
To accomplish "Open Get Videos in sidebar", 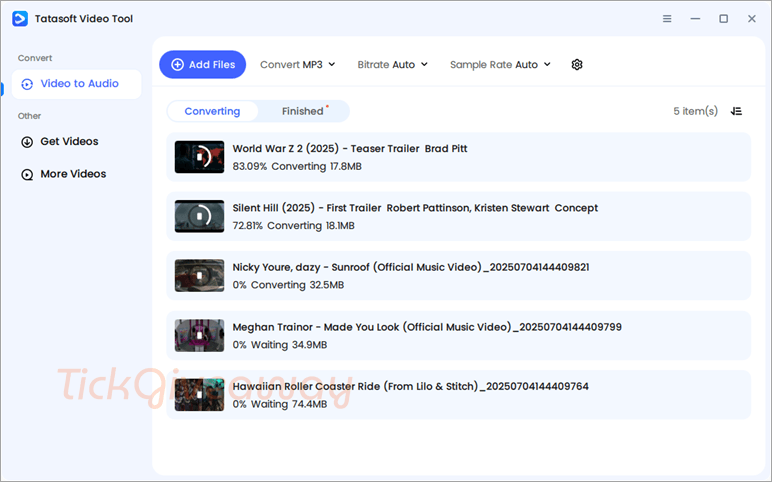I will point(60,142).
